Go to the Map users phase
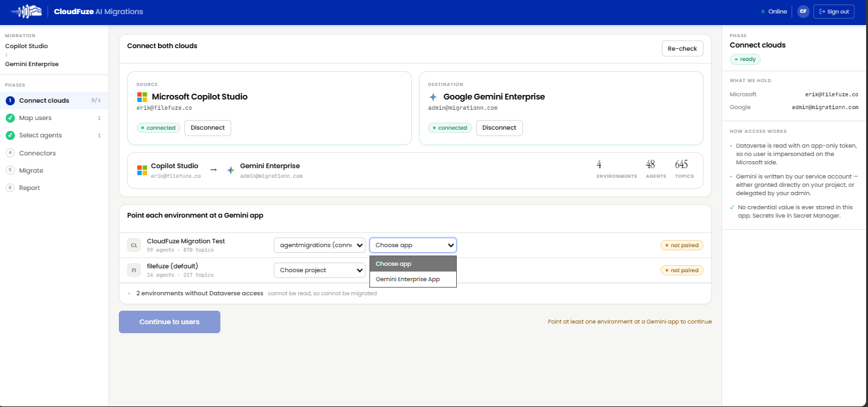Image resolution: width=868 pixels, height=407 pixels. coord(54,118)
